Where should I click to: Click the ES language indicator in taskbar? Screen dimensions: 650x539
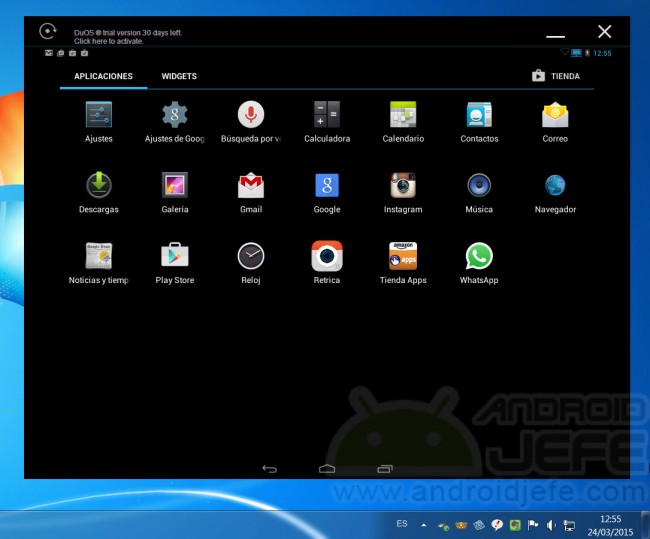pos(402,524)
